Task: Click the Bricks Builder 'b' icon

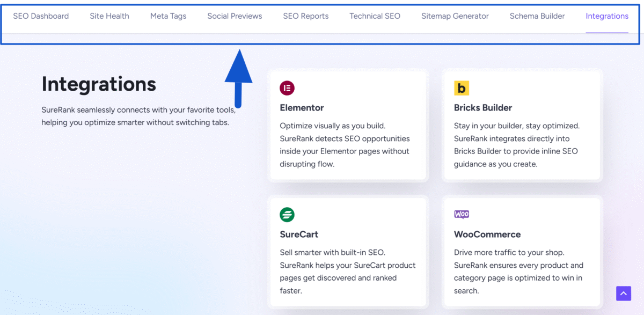Action: click(x=461, y=87)
